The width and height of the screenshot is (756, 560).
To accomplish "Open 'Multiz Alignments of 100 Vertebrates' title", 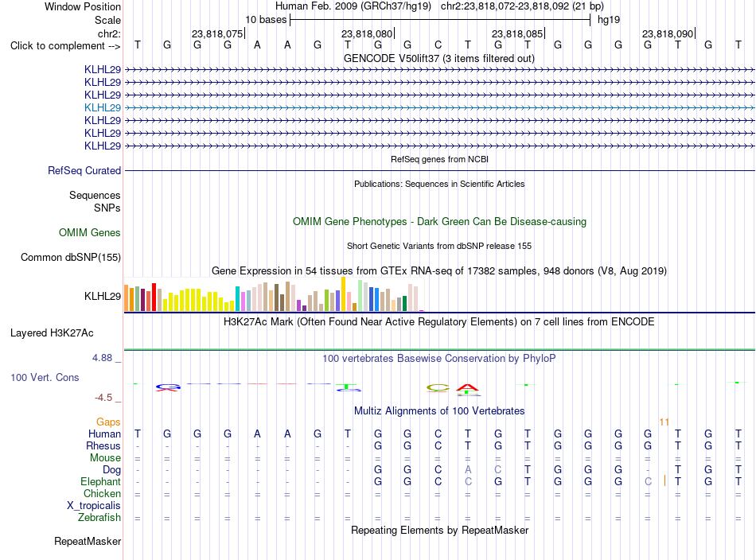I will (x=439, y=411).
